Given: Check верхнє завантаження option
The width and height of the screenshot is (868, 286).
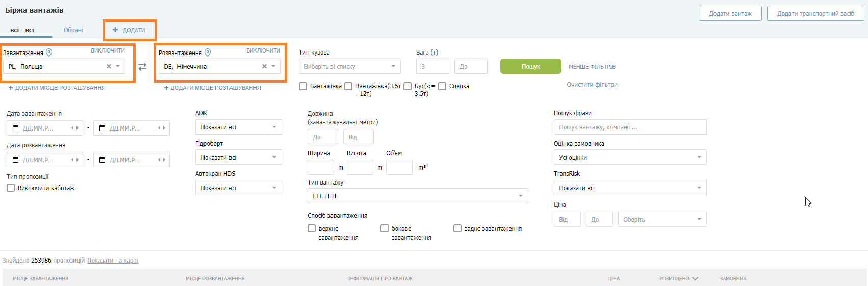Looking at the screenshot, I should pyautogui.click(x=312, y=228).
